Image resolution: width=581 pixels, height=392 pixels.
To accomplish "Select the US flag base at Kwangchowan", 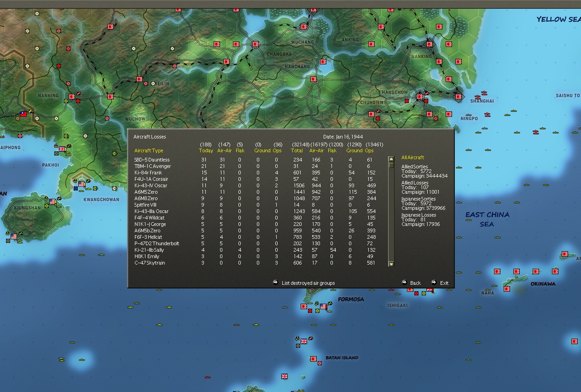I will (x=82, y=184).
